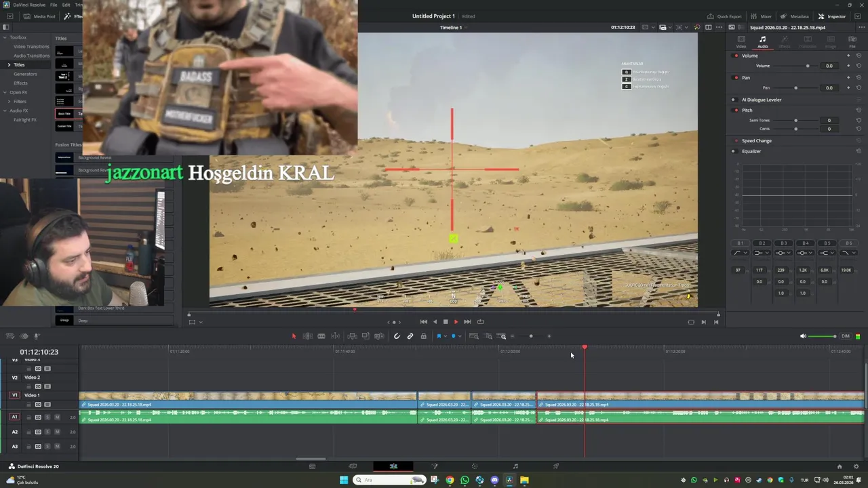Mute audio track A1 with M button
This screenshot has height=488, width=868.
(x=57, y=417)
